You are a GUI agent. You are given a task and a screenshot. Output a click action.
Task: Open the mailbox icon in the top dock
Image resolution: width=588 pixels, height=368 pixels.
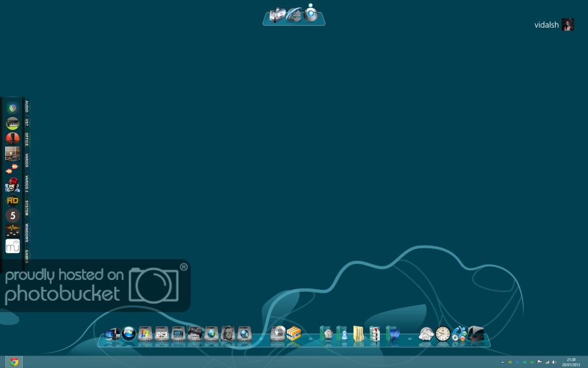coord(278,15)
